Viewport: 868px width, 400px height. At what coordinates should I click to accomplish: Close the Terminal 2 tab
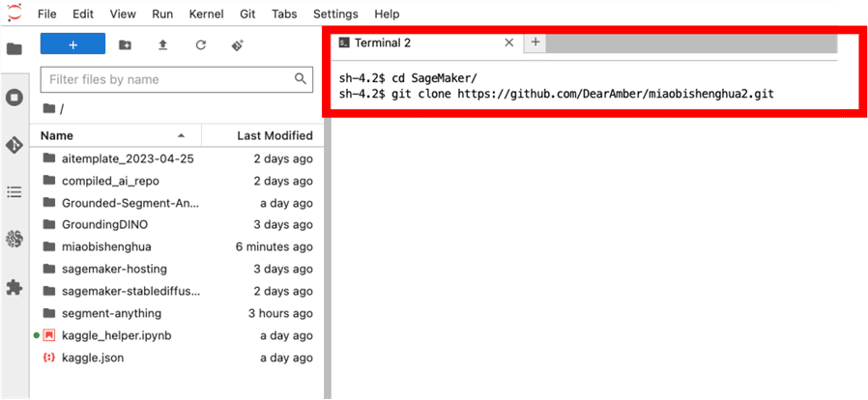[x=509, y=43]
